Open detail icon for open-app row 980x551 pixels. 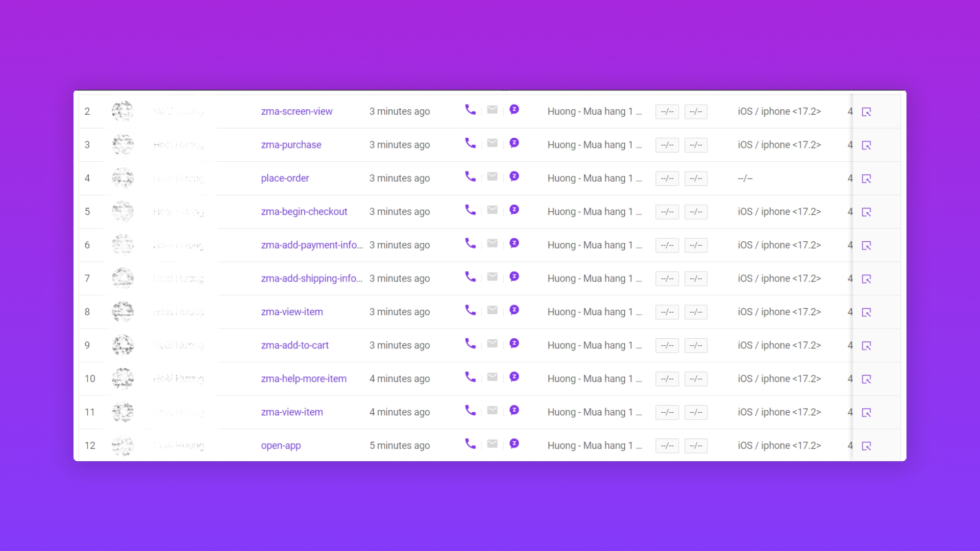click(866, 446)
